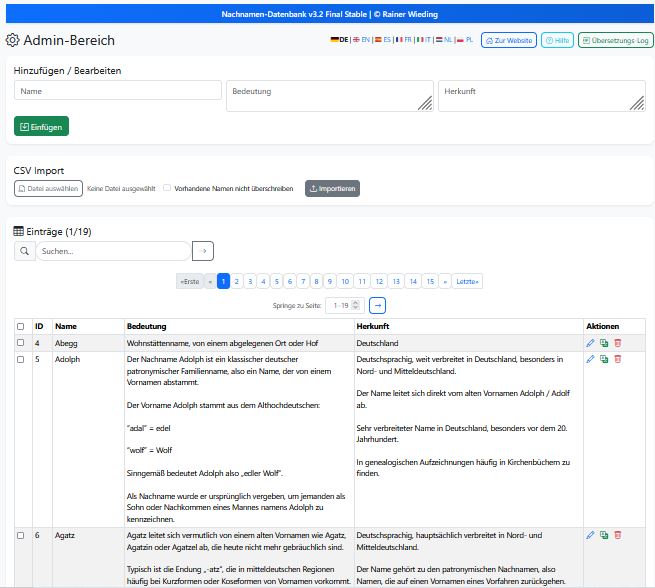Click the resize handle of Herkunft textarea
The height and width of the screenshot is (588, 655).
tap(637, 103)
